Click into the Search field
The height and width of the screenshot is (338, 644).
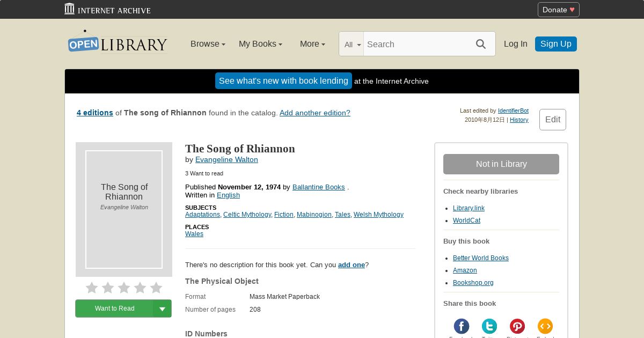(x=416, y=44)
